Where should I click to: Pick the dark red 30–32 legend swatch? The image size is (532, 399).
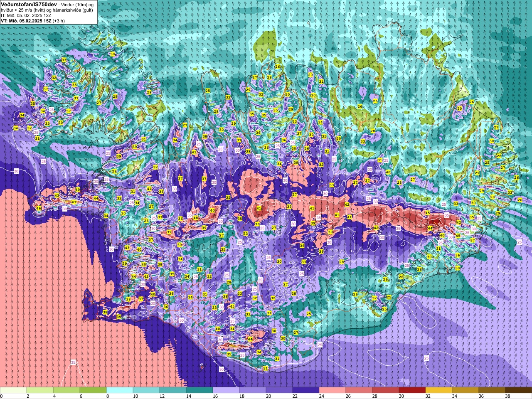412,390
